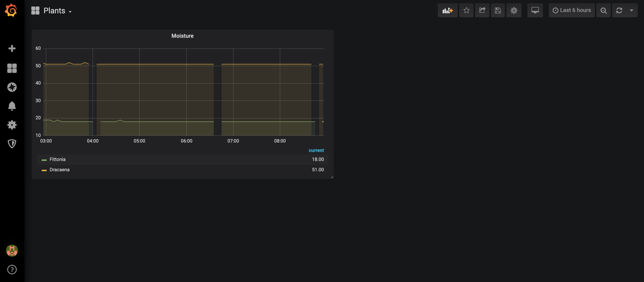644x282 pixels.
Task: Open Dashboards menu in the sidebar
Action: 12,68
